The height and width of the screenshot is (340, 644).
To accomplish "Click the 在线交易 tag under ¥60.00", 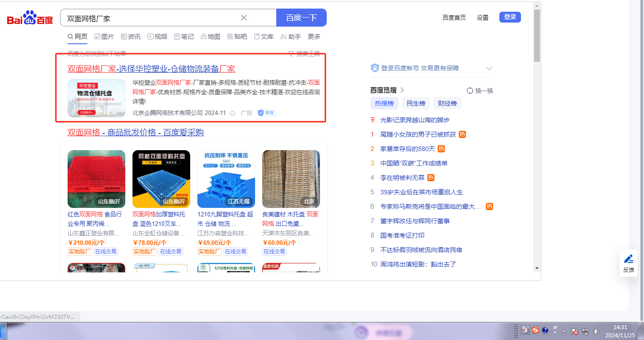I will pyautogui.click(x=274, y=252).
